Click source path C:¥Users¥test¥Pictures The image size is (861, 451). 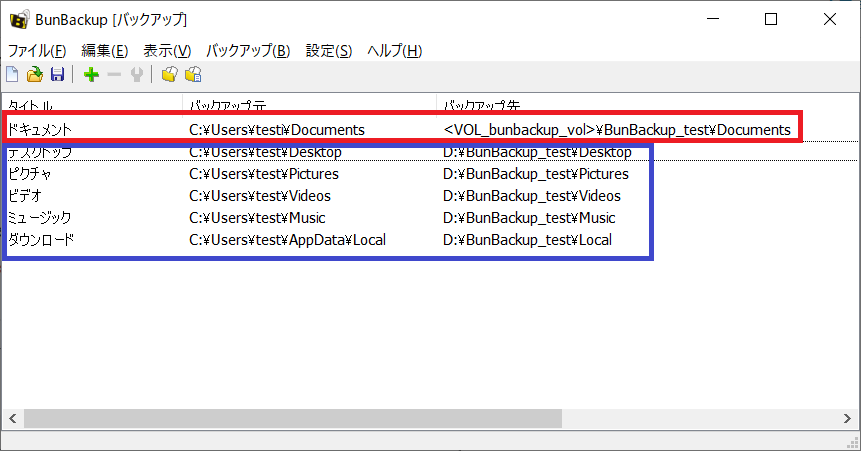coord(264,174)
